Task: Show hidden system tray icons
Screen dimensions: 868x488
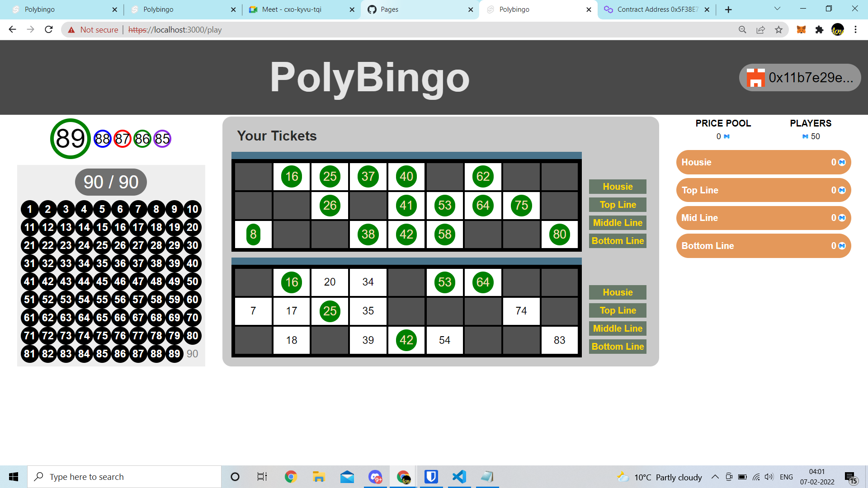Action: [715, 477]
